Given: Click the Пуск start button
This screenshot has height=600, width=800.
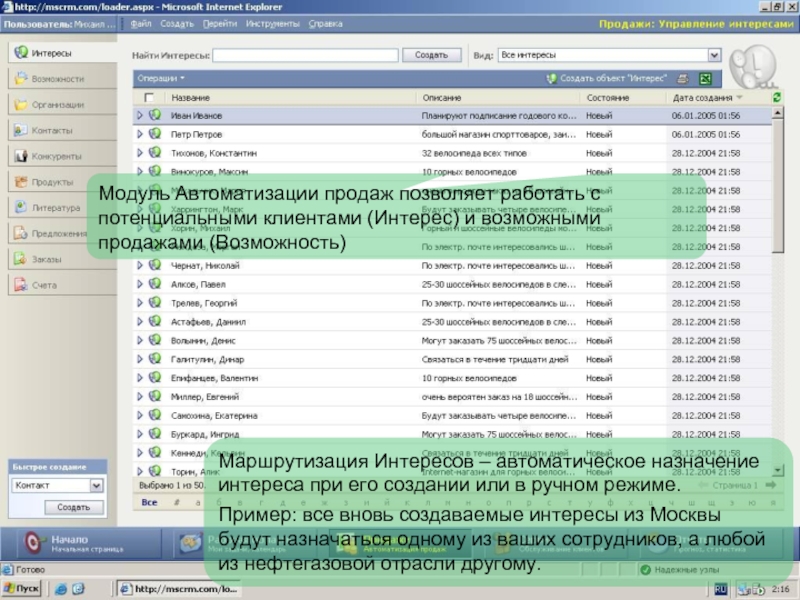Looking at the screenshot, I should point(21,589).
